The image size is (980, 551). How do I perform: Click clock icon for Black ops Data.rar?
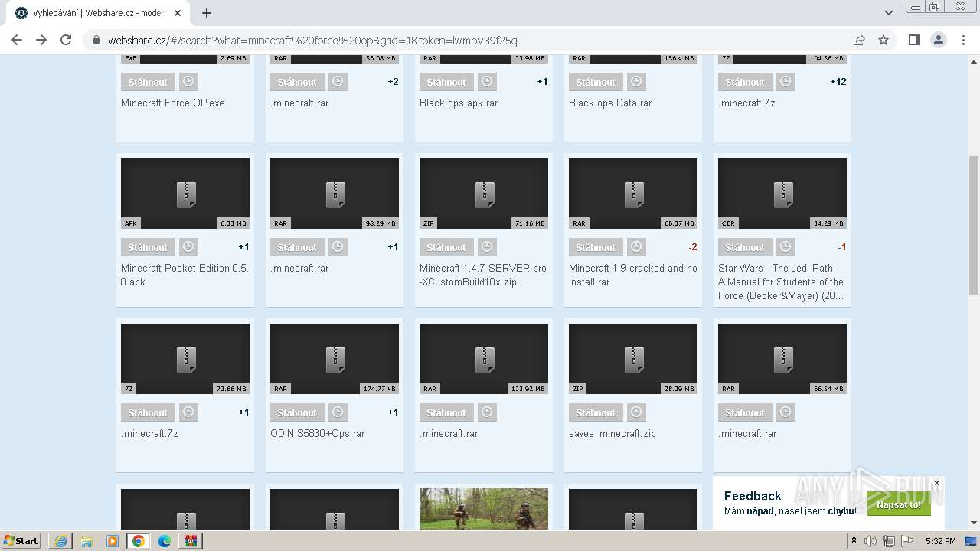[x=636, y=82]
